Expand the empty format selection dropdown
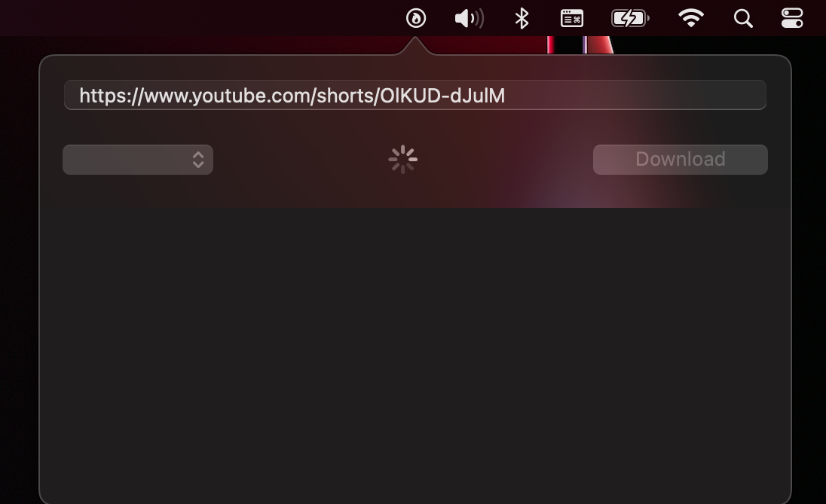The width and height of the screenshot is (826, 504). 138,160
